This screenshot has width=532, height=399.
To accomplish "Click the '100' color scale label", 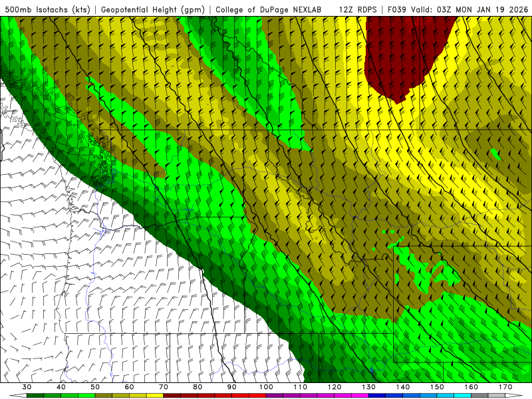I will pos(266,387).
